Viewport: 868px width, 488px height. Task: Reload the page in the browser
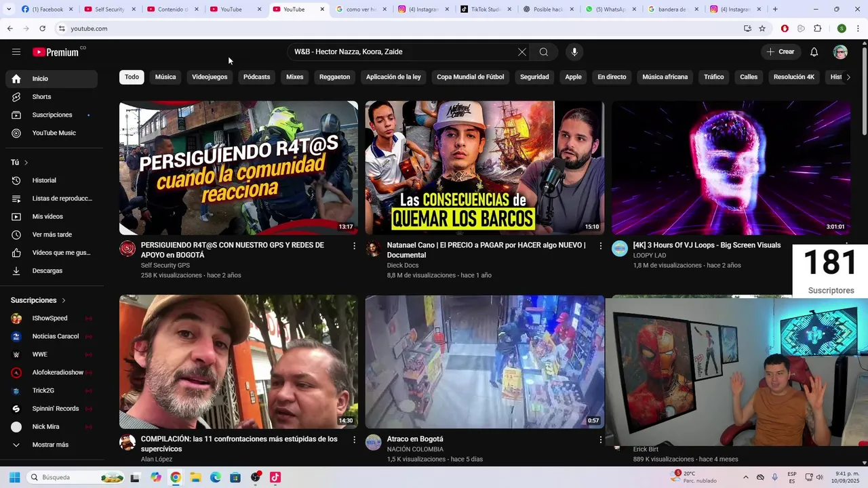(42, 28)
